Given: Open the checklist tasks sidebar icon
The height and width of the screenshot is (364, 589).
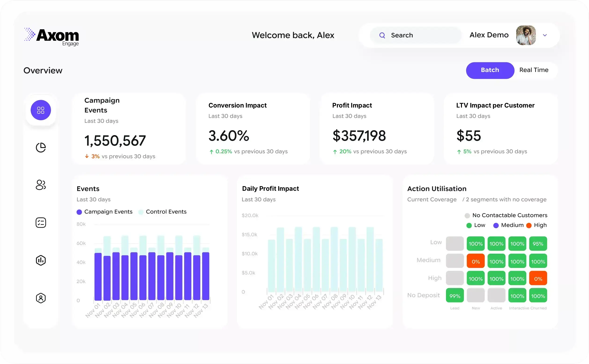Looking at the screenshot, I should [41, 223].
